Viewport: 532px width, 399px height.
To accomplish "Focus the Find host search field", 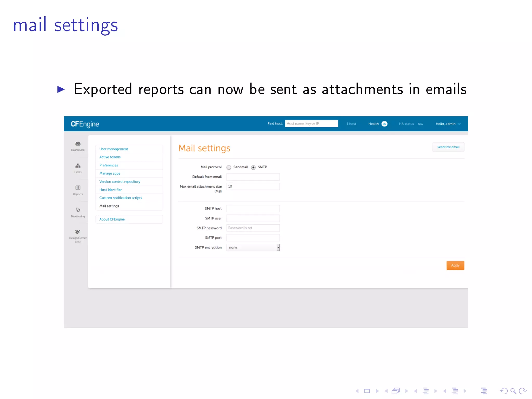I will coord(311,124).
